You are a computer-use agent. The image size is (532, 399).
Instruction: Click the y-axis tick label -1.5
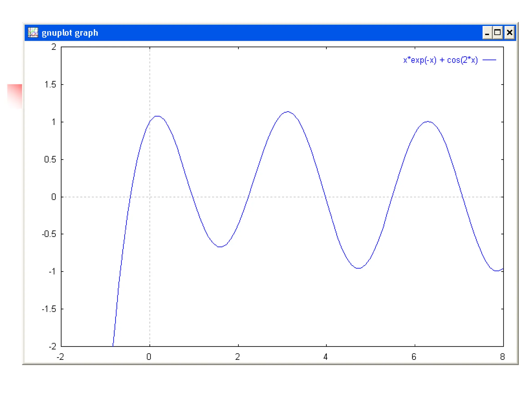click(49, 309)
